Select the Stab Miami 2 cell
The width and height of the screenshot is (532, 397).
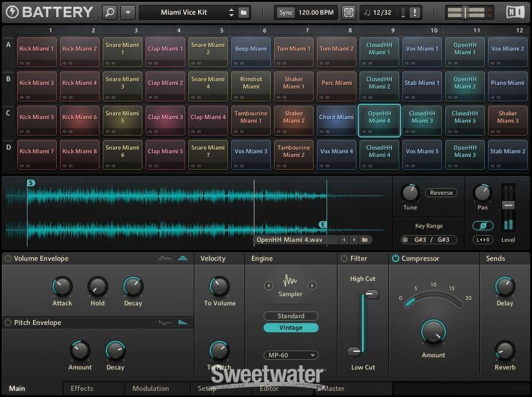click(x=508, y=155)
